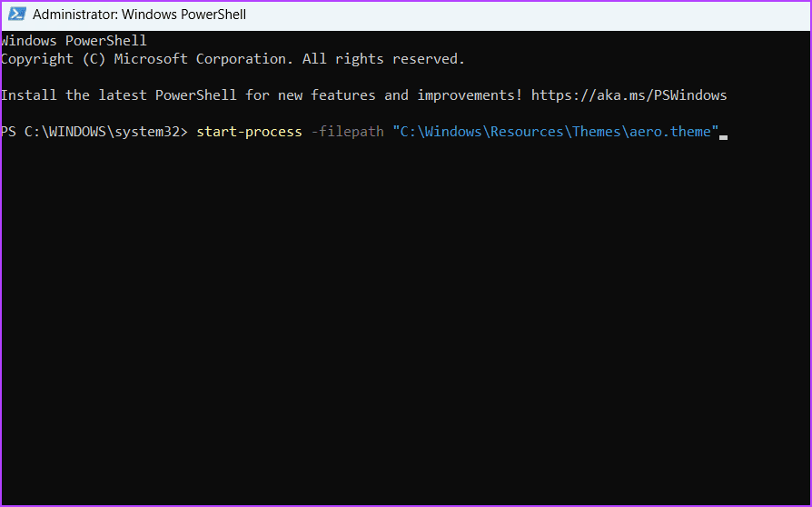Click the empty title bar area right of the title
The height and width of the screenshot is (507, 812).
coord(529,15)
